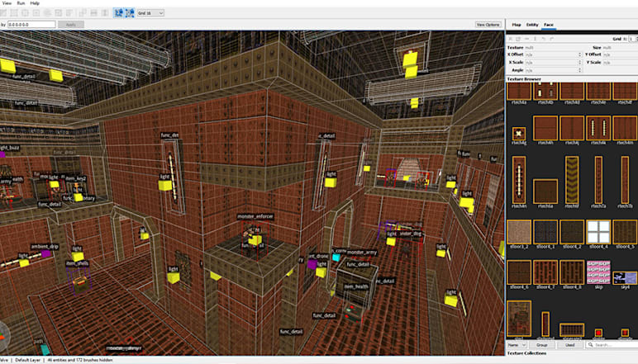This screenshot has width=638, height=364.
Task: Select the rtech4g texture thumbnail
Action: pyautogui.click(x=519, y=134)
